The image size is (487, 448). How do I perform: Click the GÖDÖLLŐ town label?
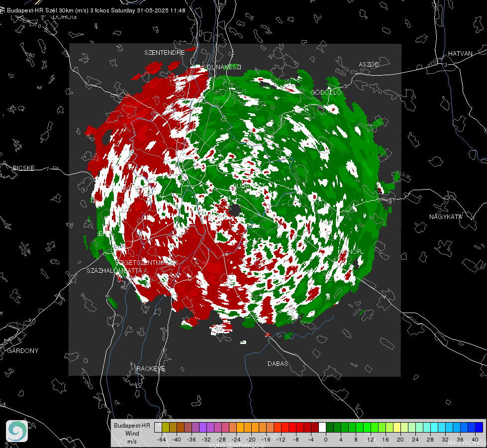pyautogui.click(x=326, y=92)
